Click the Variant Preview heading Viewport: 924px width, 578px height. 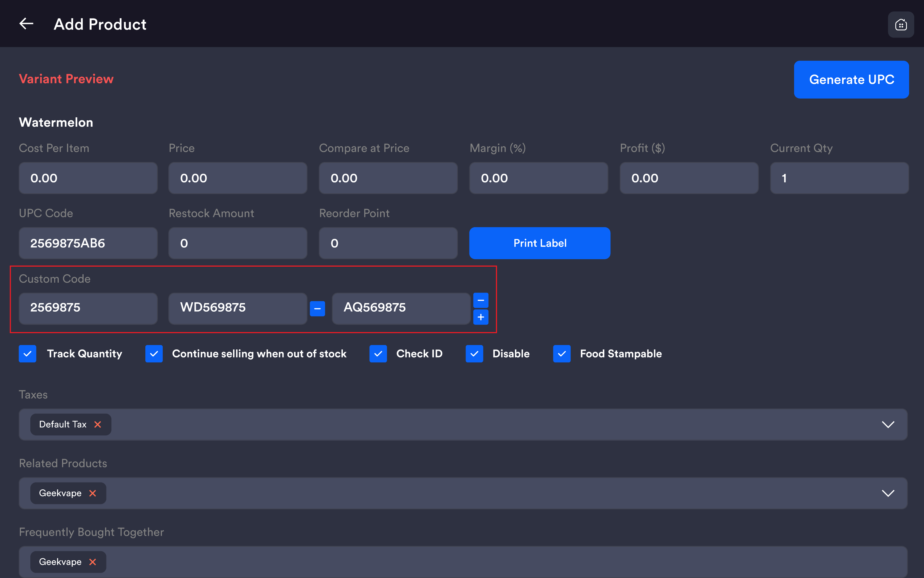(x=66, y=79)
